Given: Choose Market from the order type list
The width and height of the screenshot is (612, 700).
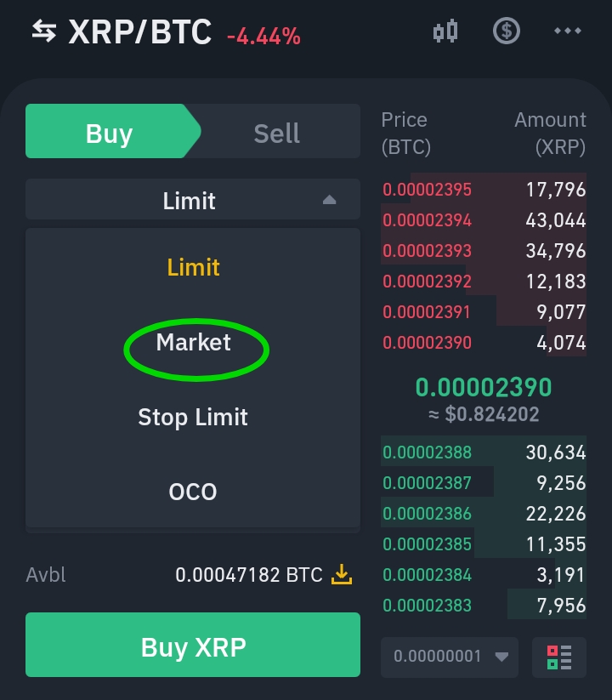Looking at the screenshot, I should point(194,342).
